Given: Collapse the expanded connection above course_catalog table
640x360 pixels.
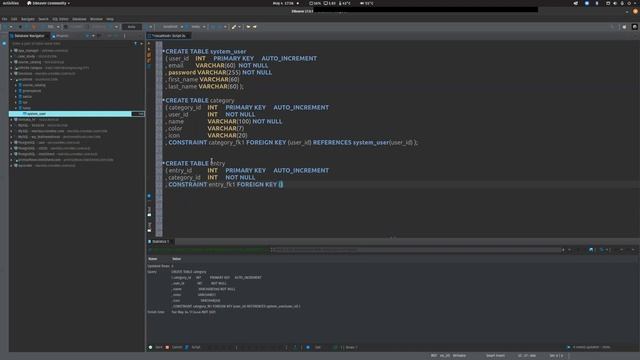Looking at the screenshot, I should coord(11,80).
